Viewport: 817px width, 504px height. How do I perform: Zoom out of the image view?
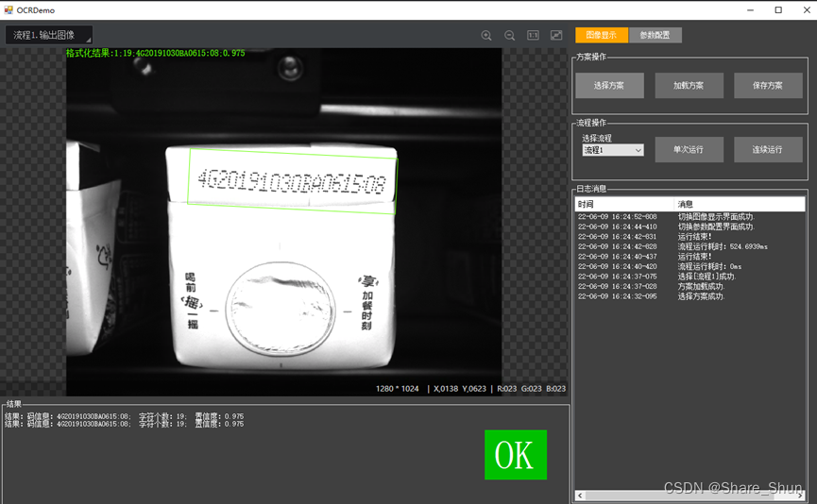point(510,36)
